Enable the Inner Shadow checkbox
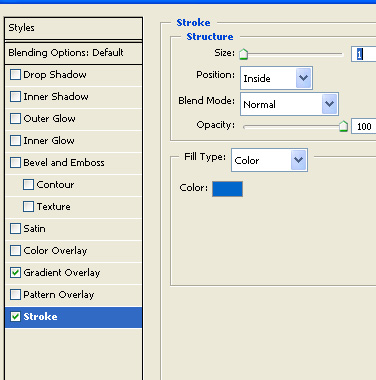This screenshot has height=380, width=376. pos(15,96)
